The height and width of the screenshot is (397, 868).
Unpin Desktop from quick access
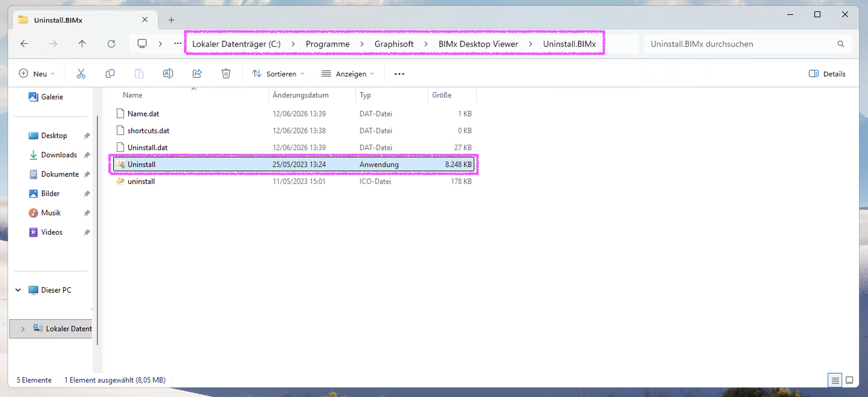(87, 136)
